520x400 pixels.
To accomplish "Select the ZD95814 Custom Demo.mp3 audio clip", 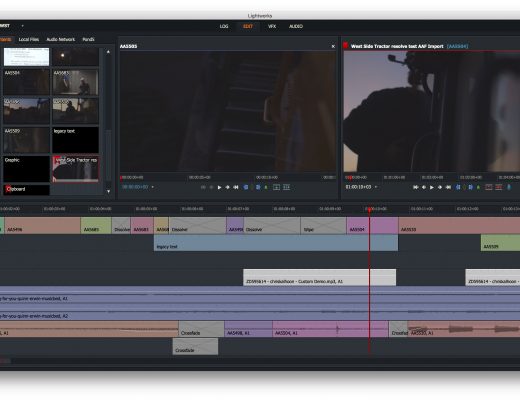I will tap(320, 277).
